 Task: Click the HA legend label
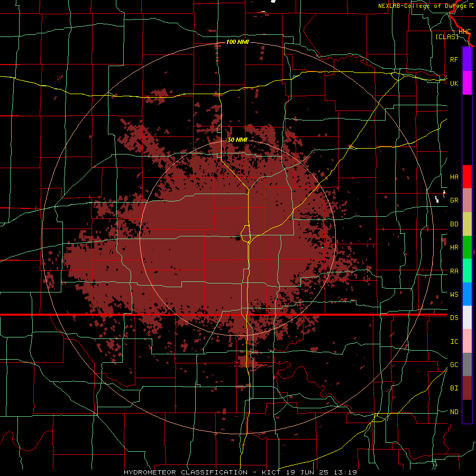coord(454,177)
